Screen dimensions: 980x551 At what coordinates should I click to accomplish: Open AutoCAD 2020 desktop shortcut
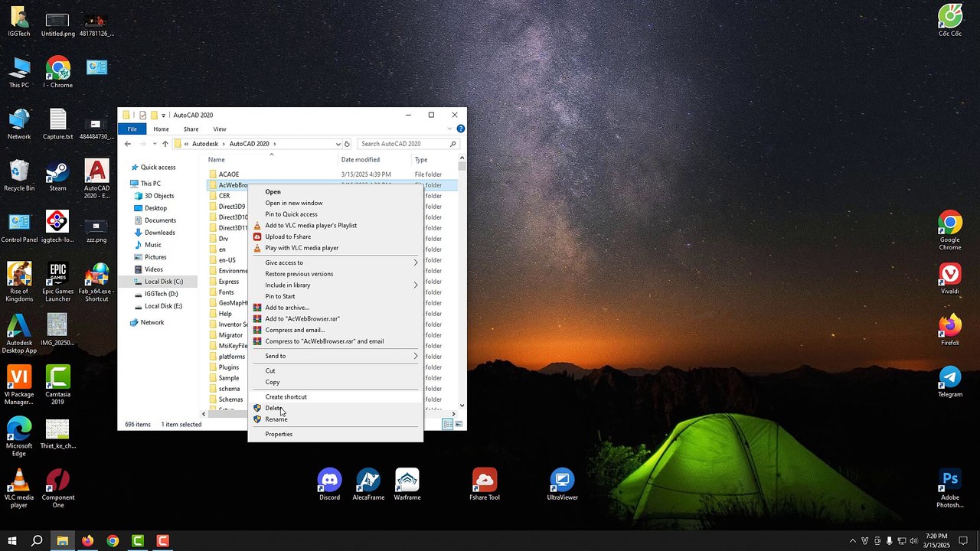[96, 179]
